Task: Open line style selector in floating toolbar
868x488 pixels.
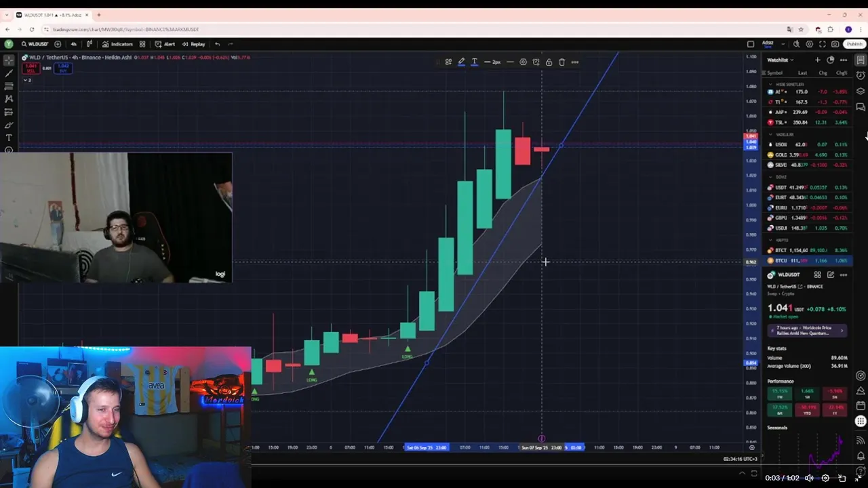Action: click(510, 62)
